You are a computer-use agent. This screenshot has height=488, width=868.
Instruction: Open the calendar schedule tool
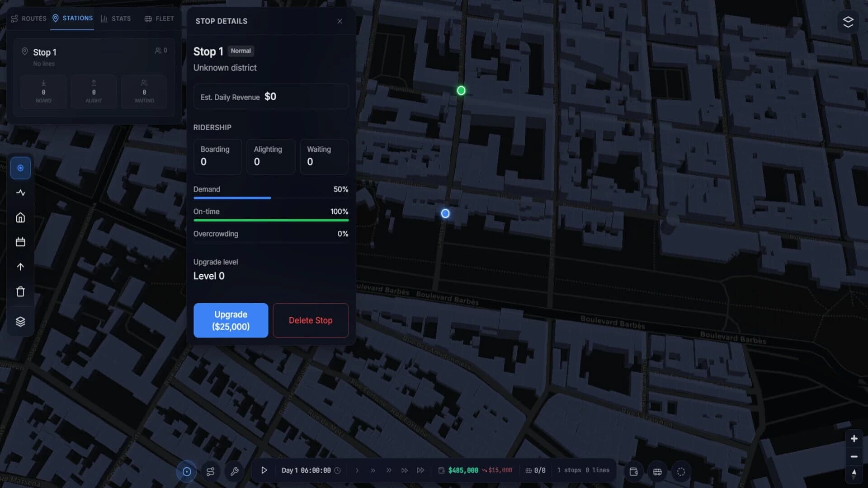click(20, 242)
